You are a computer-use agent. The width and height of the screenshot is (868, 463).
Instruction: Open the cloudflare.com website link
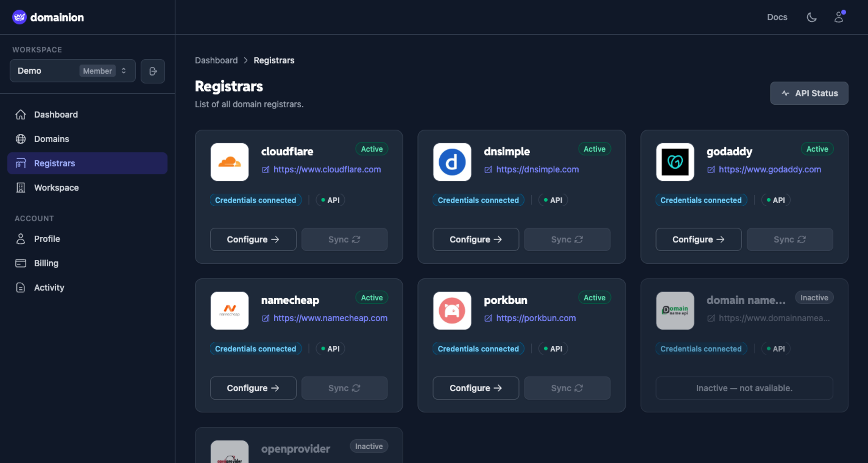point(327,169)
